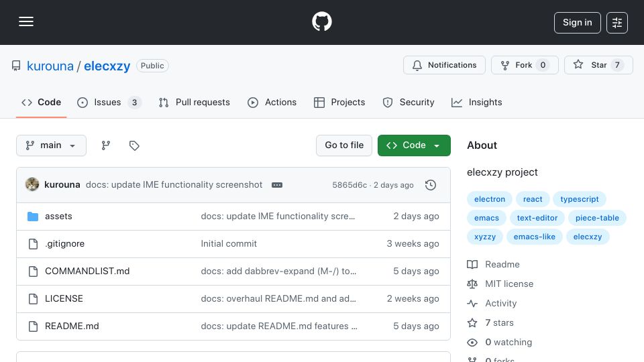Expand commit details ellipsis button
Viewport: 644px width, 362px height.
click(277, 185)
